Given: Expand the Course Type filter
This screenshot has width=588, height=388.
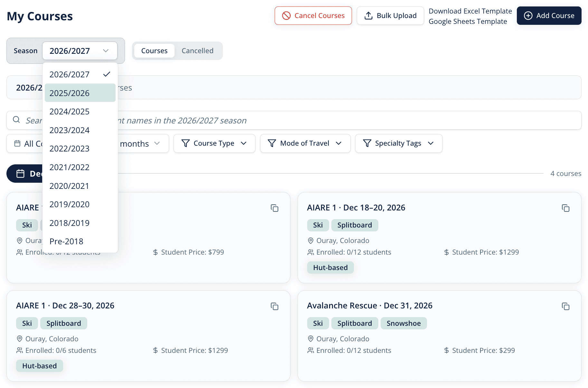Looking at the screenshot, I should (x=214, y=143).
